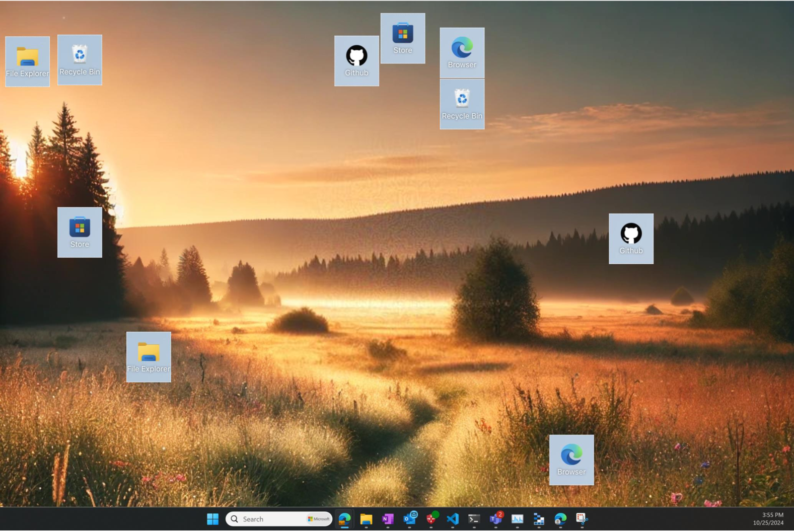This screenshot has height=532, width=794.
Task: Click the Windows Start button
Action: pos(212,519)
